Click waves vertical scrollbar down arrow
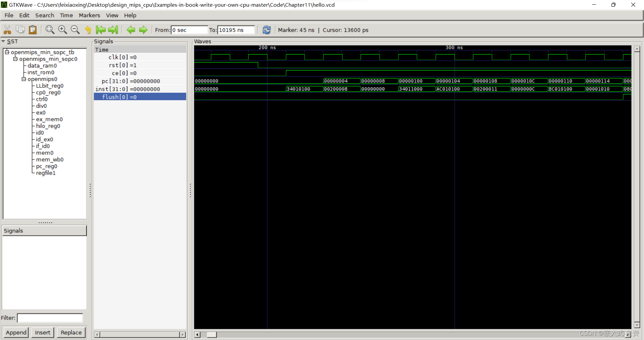The width and height of the screenshot is (644, 340). point(637,325)
